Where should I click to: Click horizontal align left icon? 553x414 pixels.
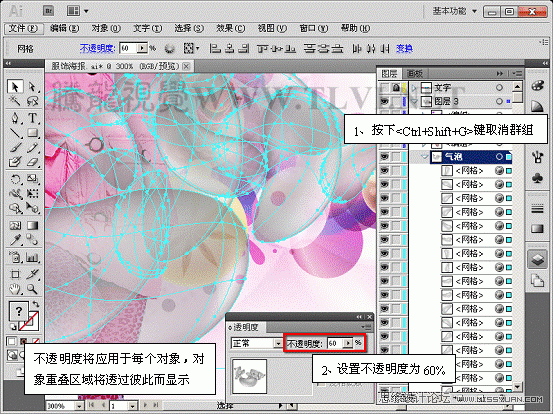(215, 48)
